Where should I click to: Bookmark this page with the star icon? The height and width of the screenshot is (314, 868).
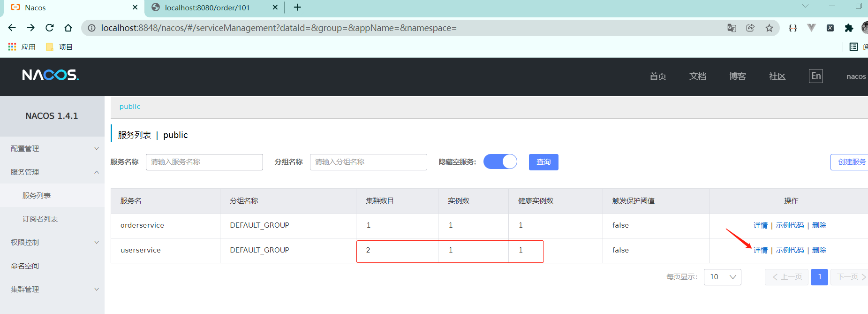click(769, 28)
